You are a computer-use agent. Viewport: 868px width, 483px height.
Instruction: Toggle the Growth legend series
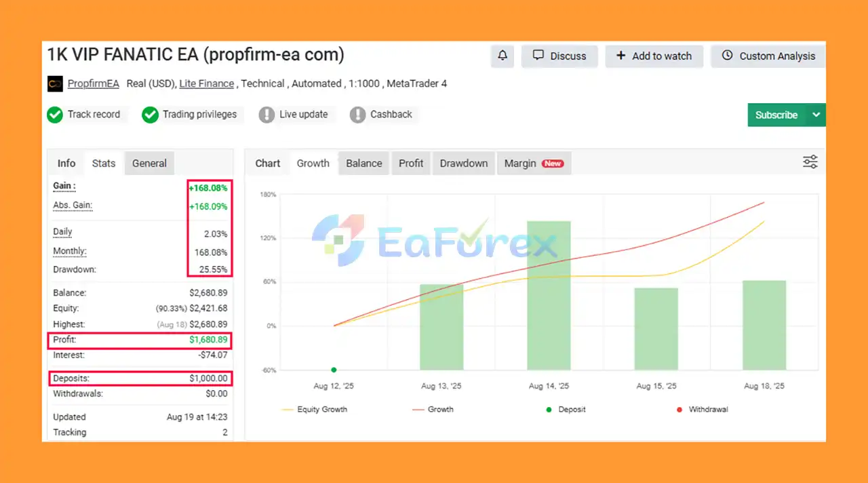pyautogui.click(x=433, y=410)
